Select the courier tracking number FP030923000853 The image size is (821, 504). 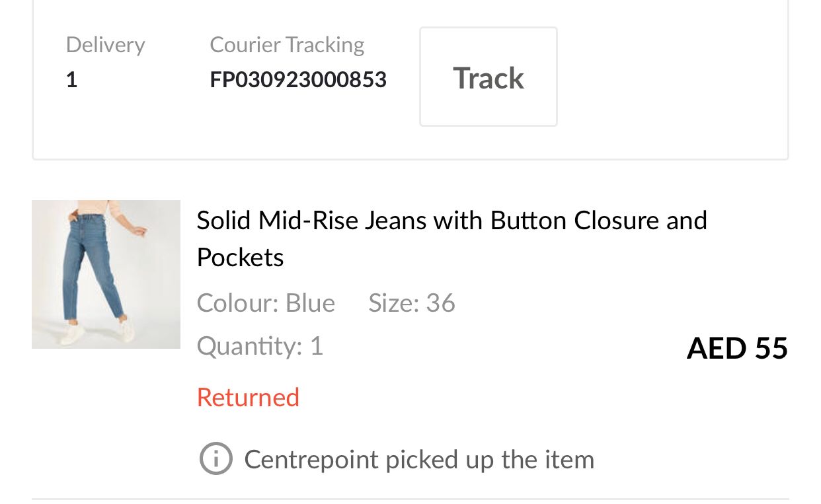(x=298, y=80)
